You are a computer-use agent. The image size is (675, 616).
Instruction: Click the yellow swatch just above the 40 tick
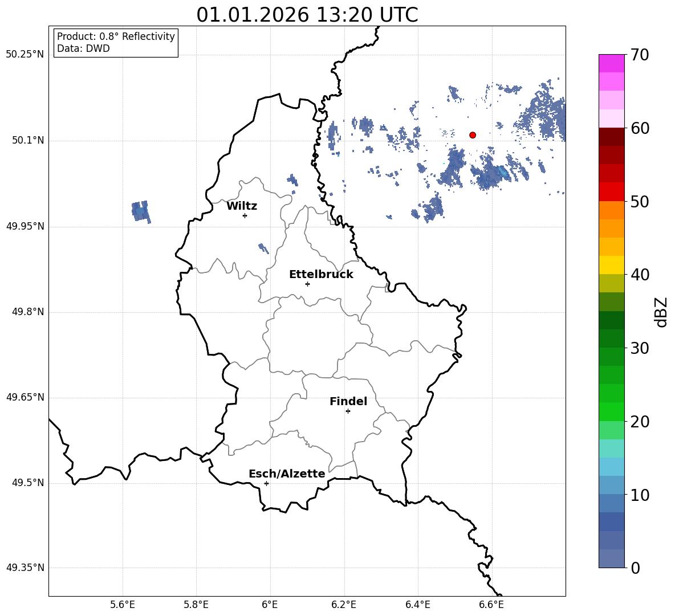pyautogui.click(x=611, y=264)
